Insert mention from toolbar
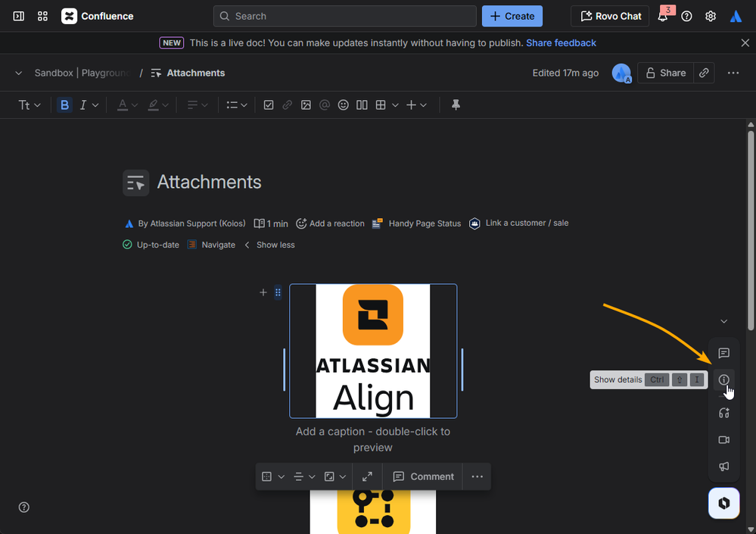The image size is (756, 534). (325, 105)
